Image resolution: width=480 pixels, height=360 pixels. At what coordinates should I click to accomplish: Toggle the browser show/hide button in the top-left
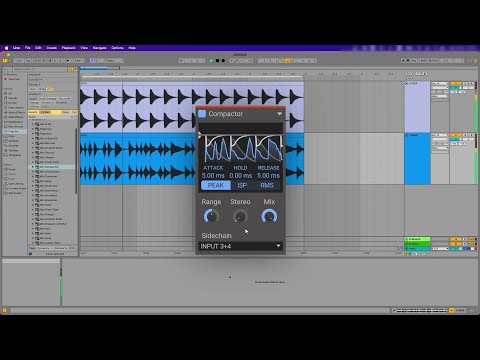point(5,61)
